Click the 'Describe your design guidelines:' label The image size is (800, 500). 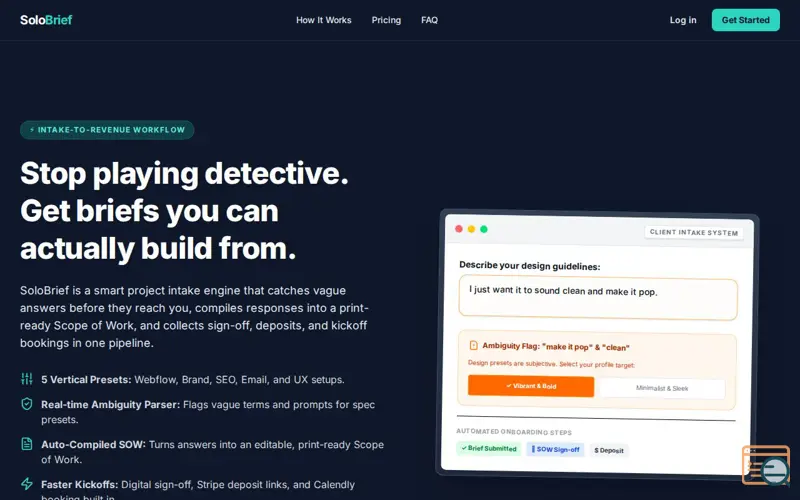530,265
